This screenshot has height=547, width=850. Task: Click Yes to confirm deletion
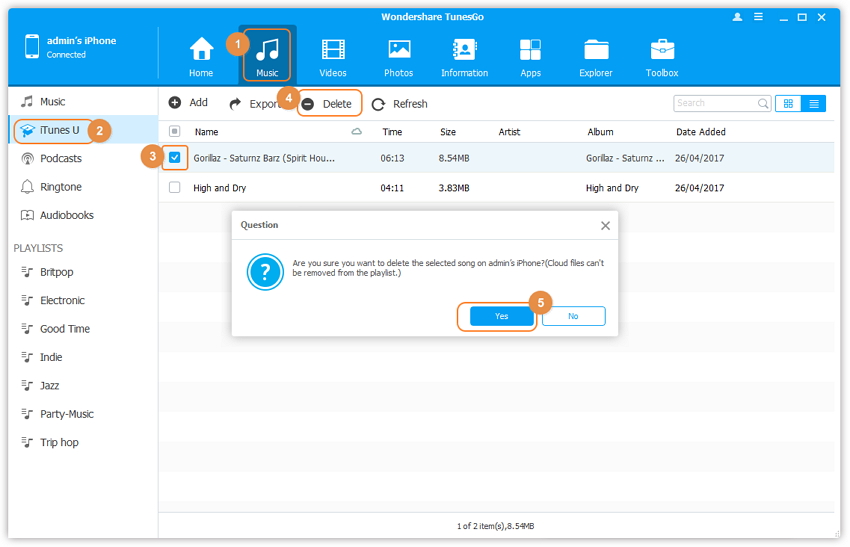click(x=501, y=316)
